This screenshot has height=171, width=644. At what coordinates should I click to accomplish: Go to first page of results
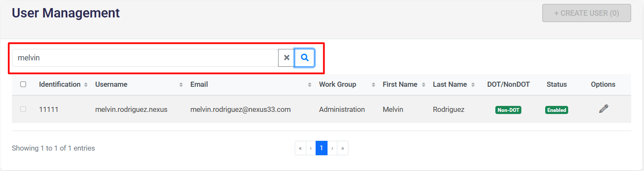[300, 148]
